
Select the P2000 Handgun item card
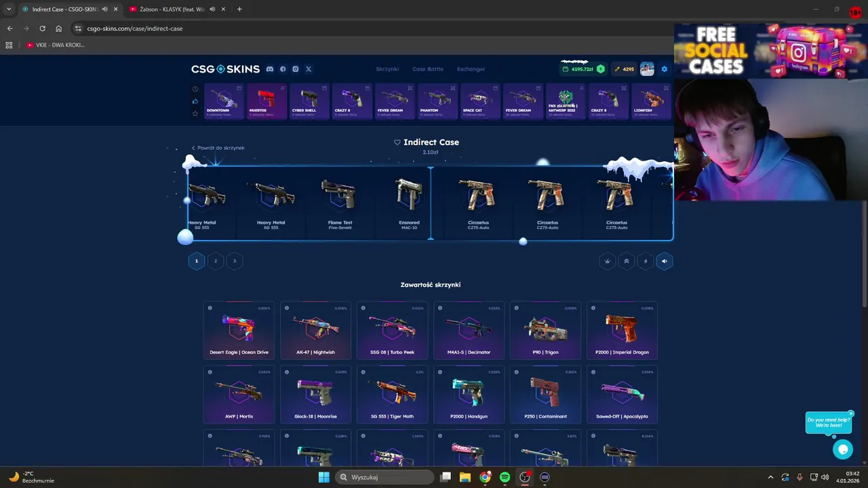(x=469, y=394)
